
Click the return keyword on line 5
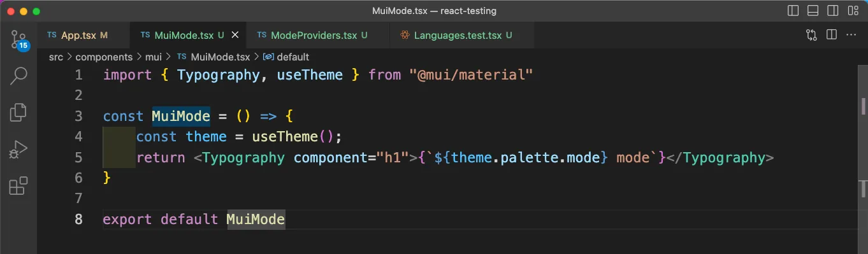(161, 157)
